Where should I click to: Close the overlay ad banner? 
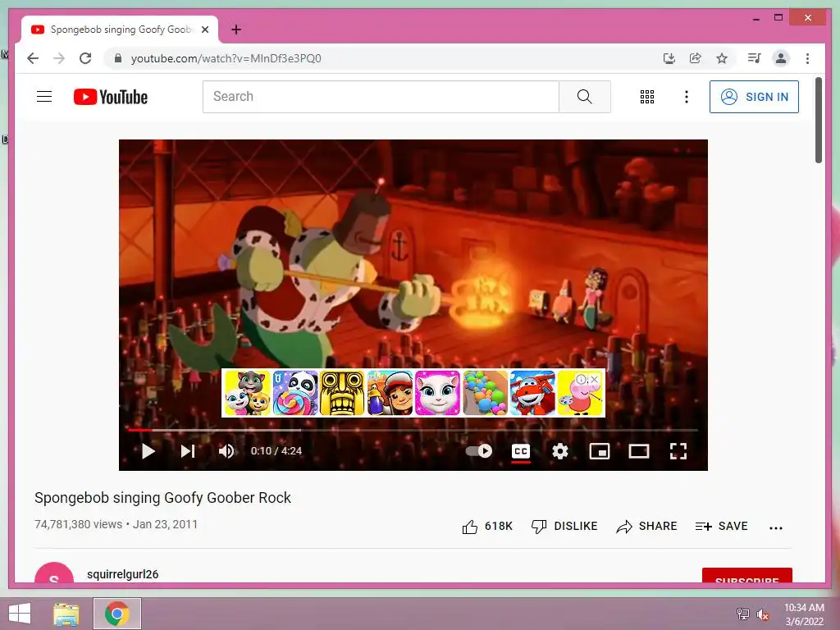pos(595,379)
